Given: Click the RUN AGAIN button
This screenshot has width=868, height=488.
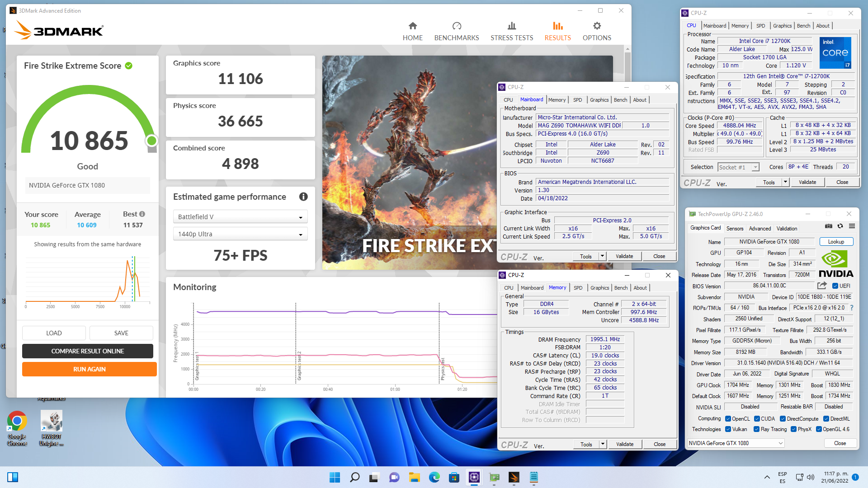Looking at the screenshot, I should coord(90,369).
